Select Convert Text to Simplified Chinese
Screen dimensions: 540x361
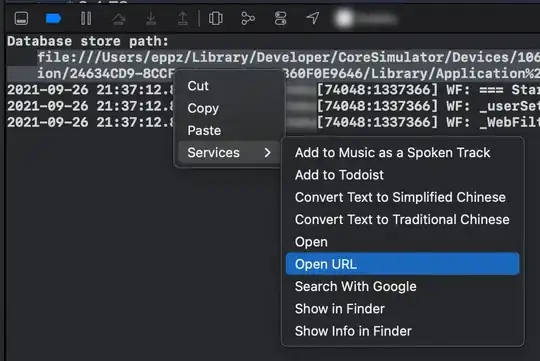tap(403, 197)
